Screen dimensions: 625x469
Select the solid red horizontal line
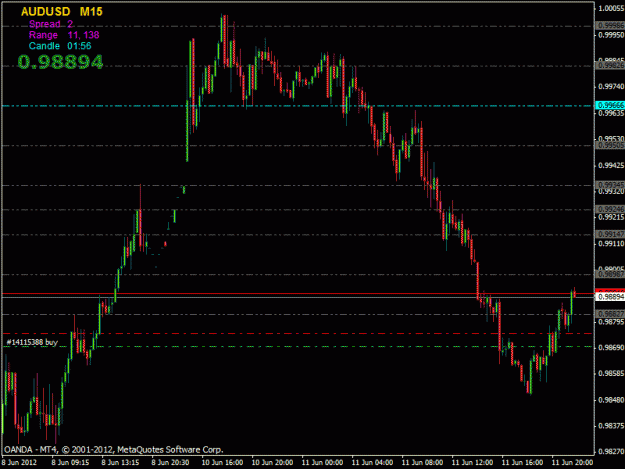point(298,294)
